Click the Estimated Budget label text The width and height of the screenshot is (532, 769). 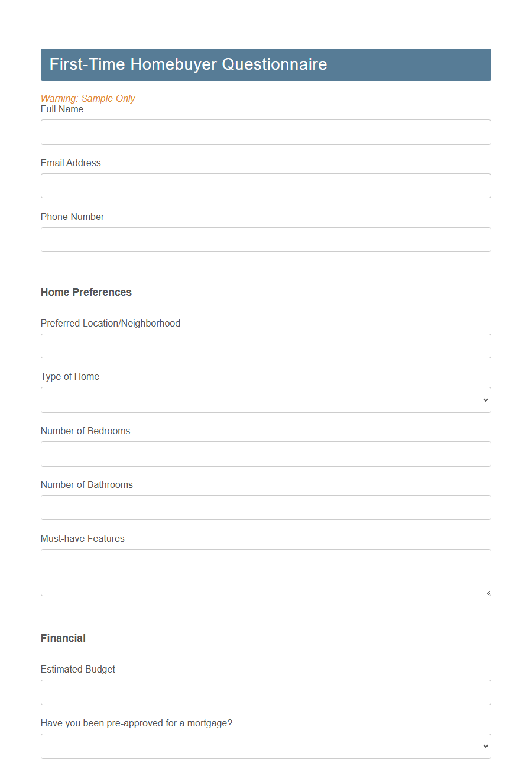pyautogui.click(x=78, y=669)
